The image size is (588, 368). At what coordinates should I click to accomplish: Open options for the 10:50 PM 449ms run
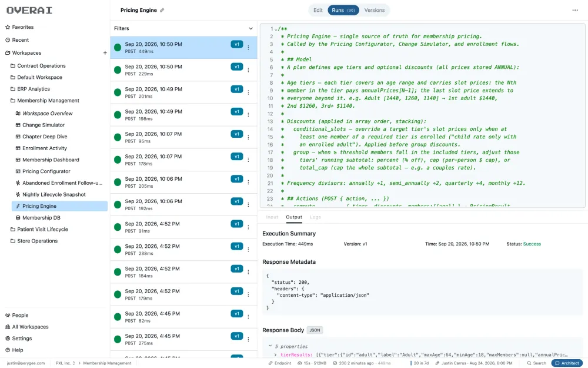pos(248,47)
